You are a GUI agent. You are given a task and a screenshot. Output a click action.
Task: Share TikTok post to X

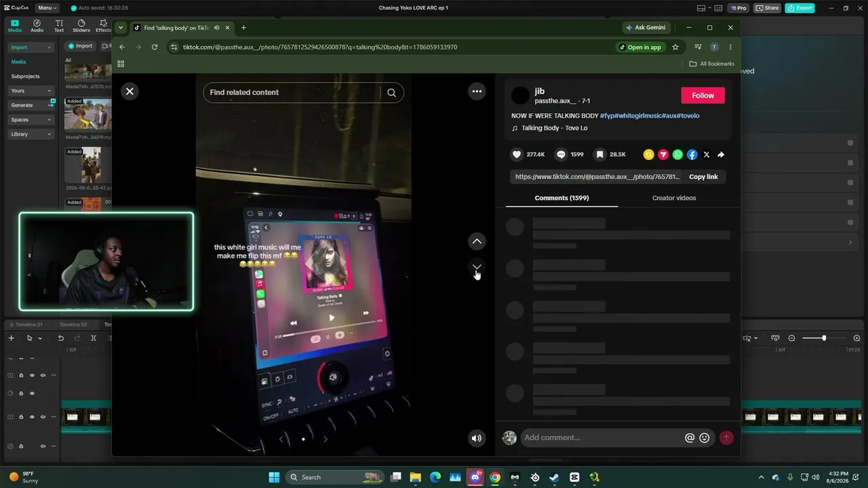(x=706, y=155)
